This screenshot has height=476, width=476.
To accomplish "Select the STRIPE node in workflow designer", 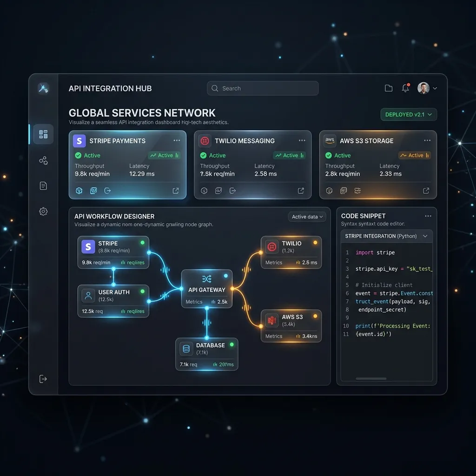I will point(113,252).
